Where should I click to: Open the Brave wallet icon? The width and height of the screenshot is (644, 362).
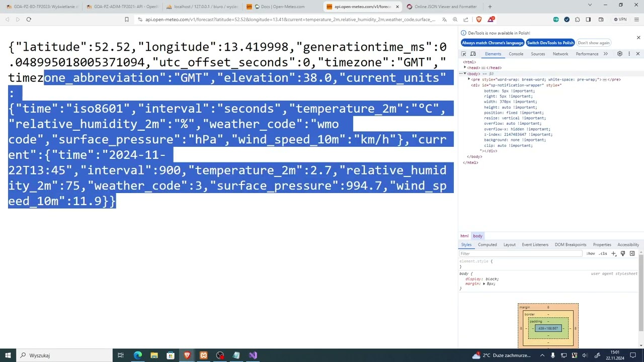(x=601, y=19)
